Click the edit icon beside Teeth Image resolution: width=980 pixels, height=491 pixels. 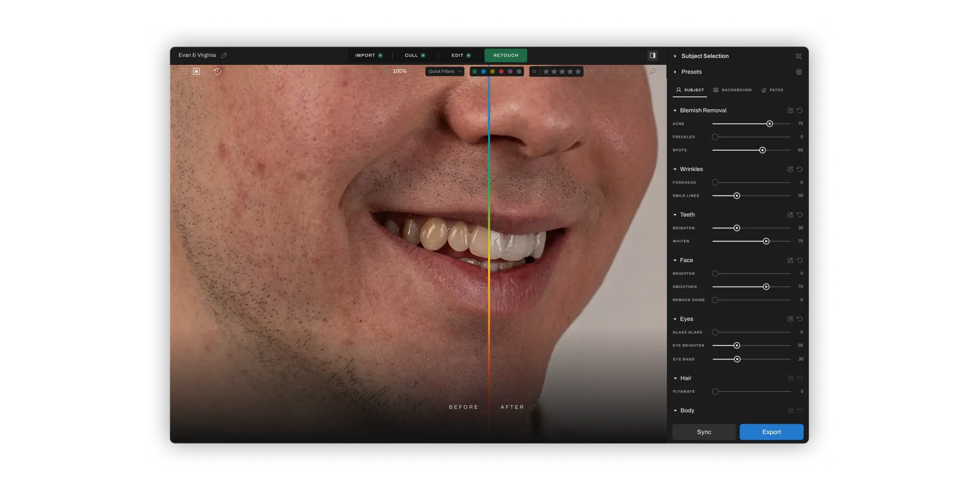coord(790,215)
